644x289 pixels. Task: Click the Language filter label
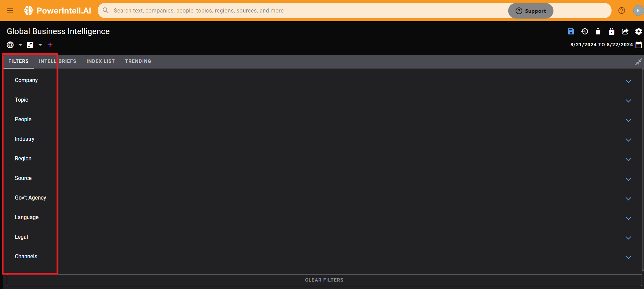point(27,217)
